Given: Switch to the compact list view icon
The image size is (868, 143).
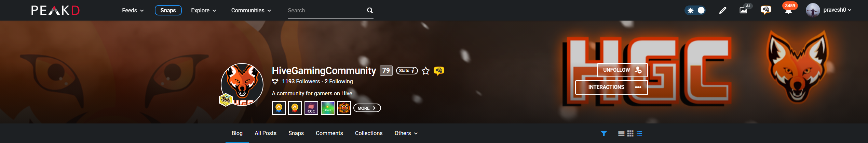Looking at the screenshot, I should click(x=639, y=133).
